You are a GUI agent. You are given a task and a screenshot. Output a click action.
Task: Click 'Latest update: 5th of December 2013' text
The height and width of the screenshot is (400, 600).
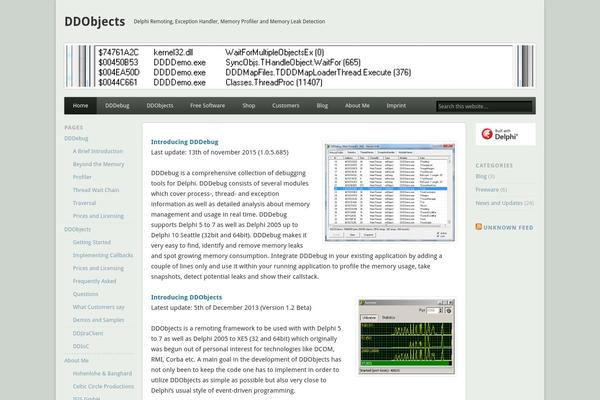click(231, 308)
